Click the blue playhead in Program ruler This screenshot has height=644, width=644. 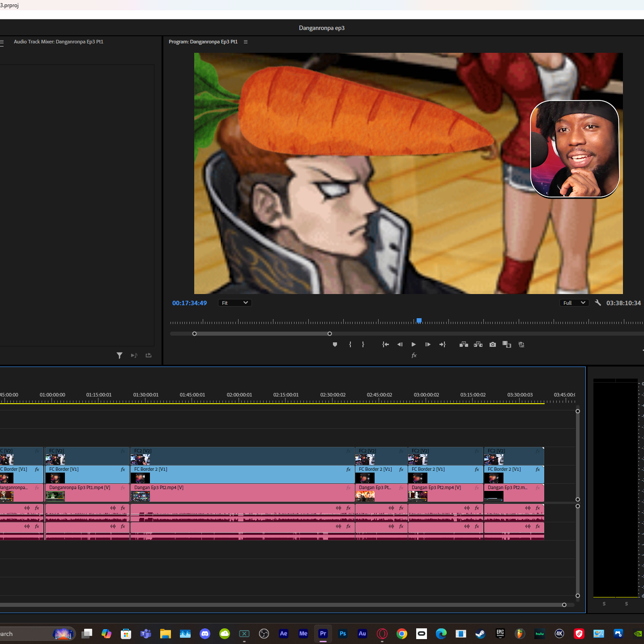click(x=419, y=320)
